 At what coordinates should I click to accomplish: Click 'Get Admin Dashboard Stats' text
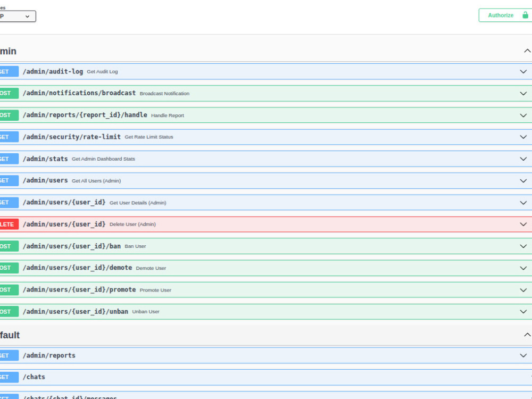coord(104,159)
